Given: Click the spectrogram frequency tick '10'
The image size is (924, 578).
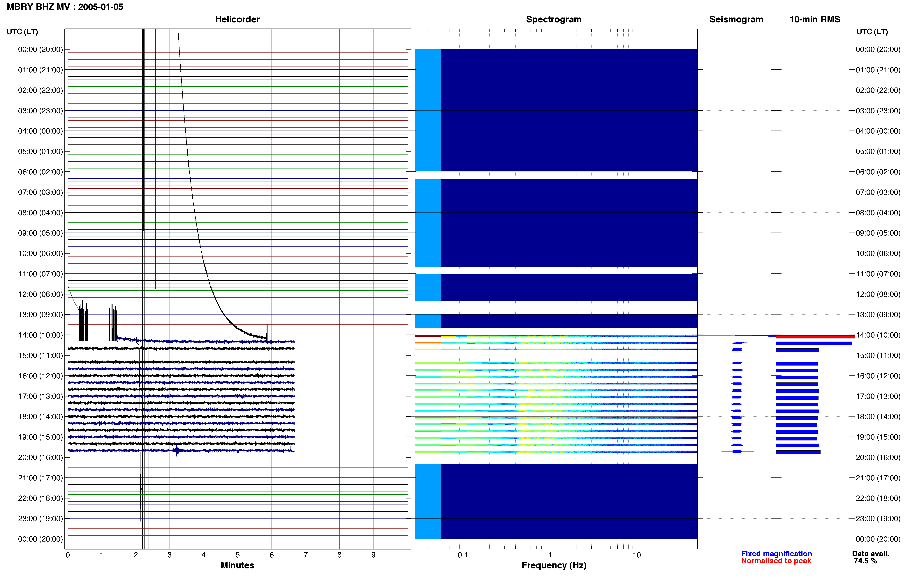Looking at the screenshot, I should [x=637, y=555].
